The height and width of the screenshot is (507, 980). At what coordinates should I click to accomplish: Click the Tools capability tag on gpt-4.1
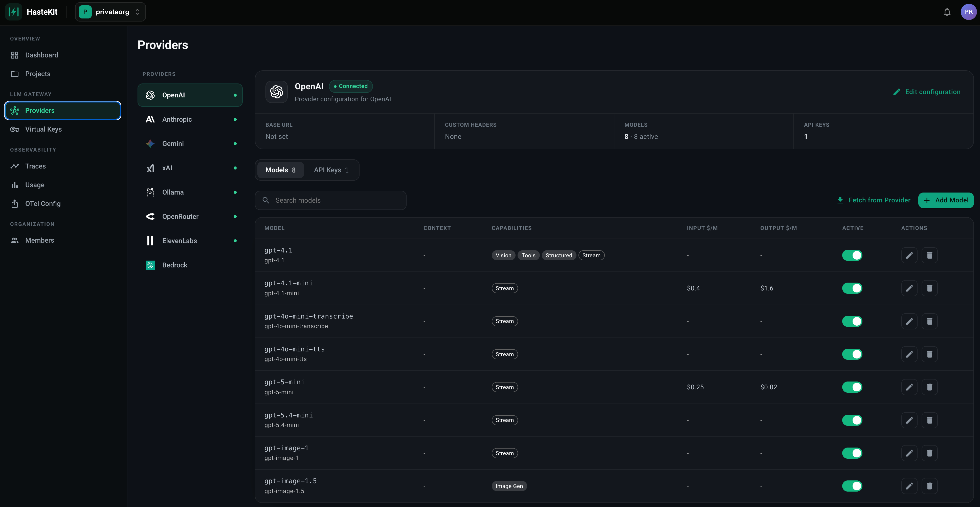coord(528,256)
